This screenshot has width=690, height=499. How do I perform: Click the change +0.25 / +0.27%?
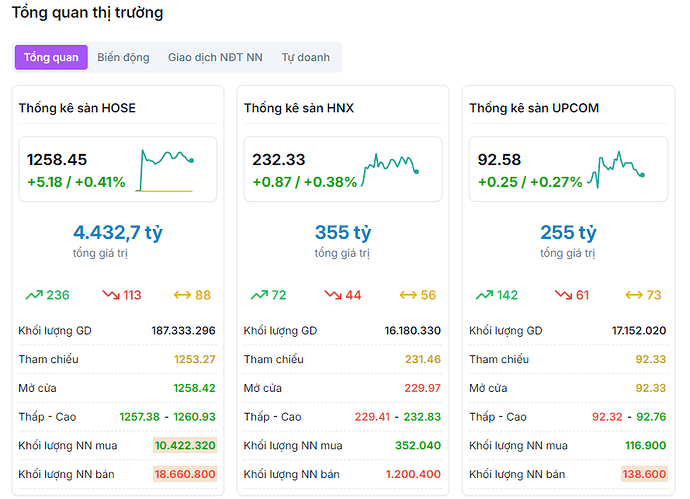pyautogui.click(x=530, y=182)
